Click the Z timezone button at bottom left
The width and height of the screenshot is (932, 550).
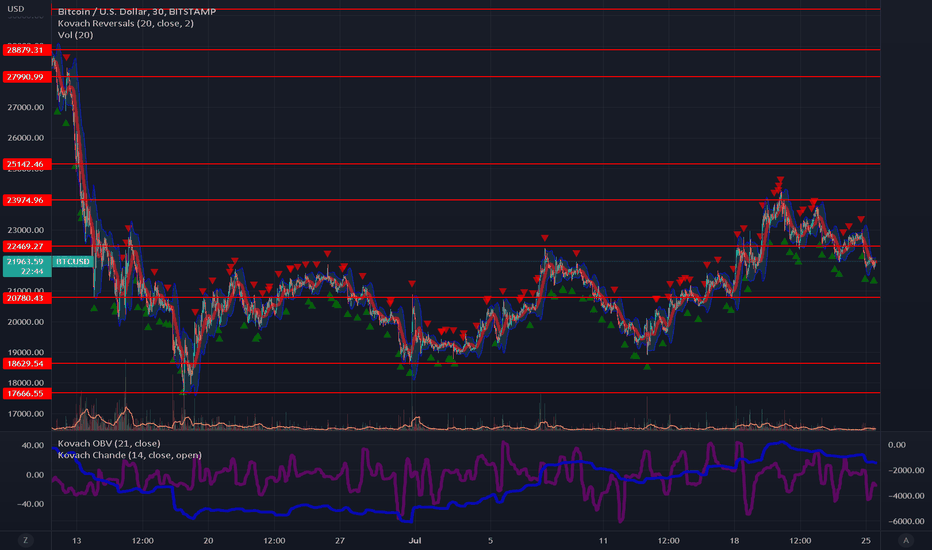[x=25, y=540]
